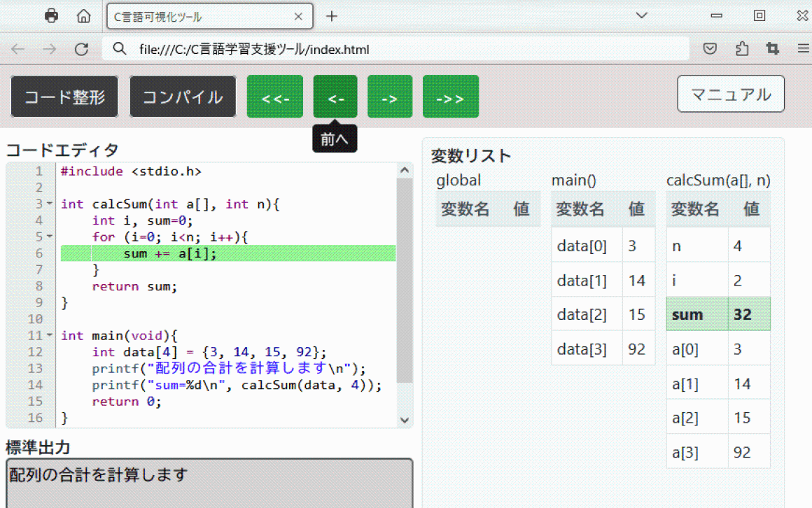Collapse the fold arrow at line 5

click(x=50, y=237)
